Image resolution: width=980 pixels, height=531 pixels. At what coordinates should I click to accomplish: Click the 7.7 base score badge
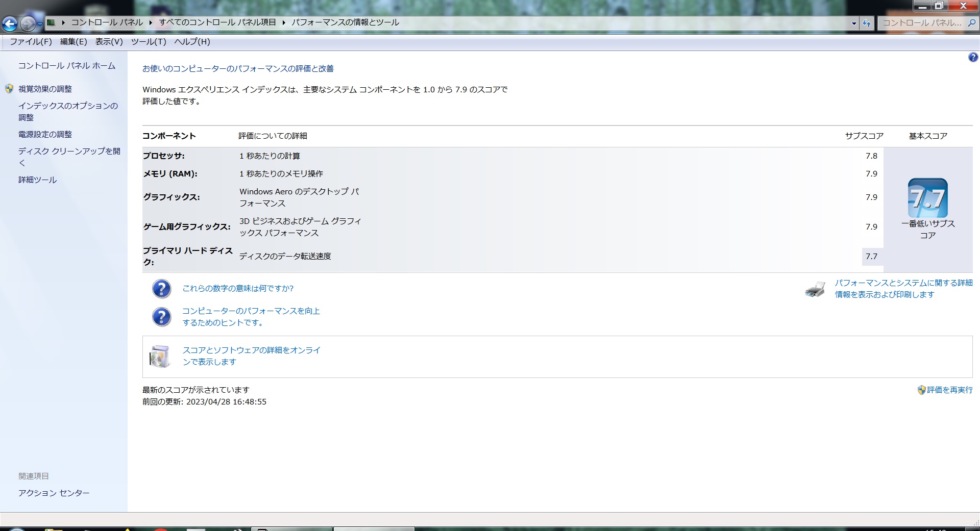[927, 198]
